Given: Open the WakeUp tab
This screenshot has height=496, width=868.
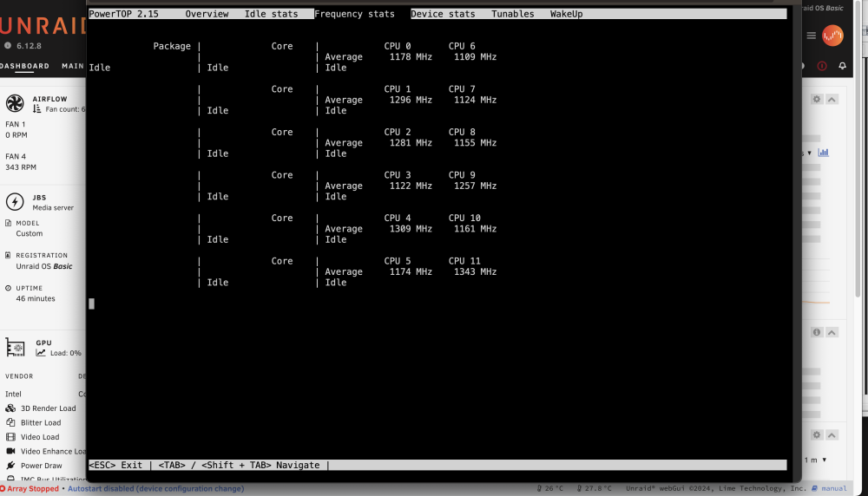Looking at the screenshot, I should (566, 14).
